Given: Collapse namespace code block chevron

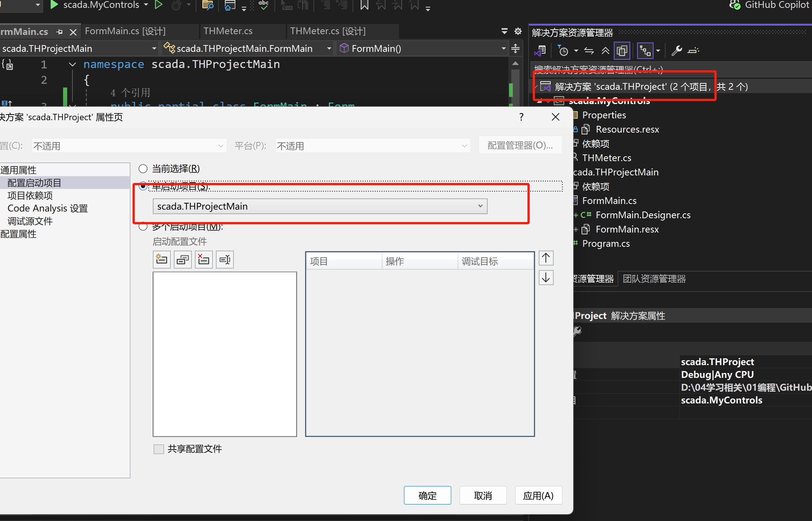Looking at the screenshot, I should click(72, 65).
